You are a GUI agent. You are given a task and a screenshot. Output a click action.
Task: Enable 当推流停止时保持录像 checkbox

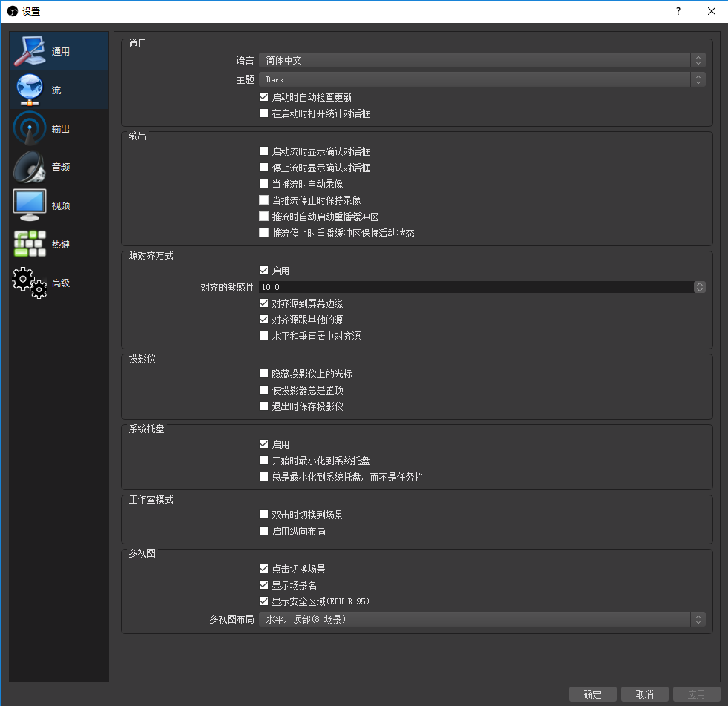pos(263,200)
